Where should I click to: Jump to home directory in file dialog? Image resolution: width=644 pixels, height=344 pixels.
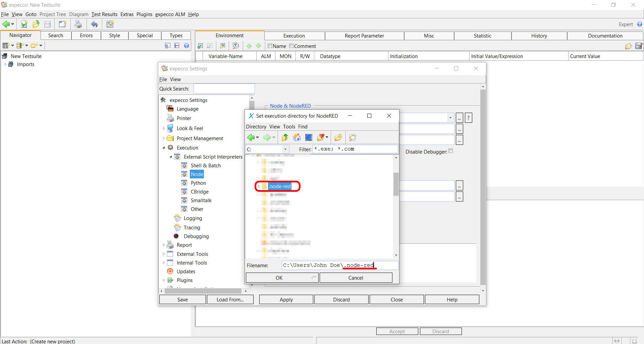pyautogui.click(x=297, y=137)
